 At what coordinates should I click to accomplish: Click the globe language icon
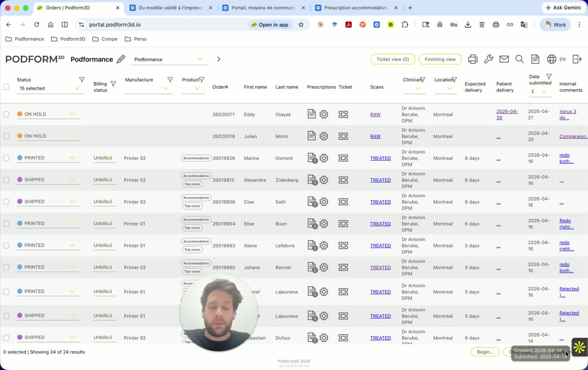pyautogui.click(x=551, y=59)
